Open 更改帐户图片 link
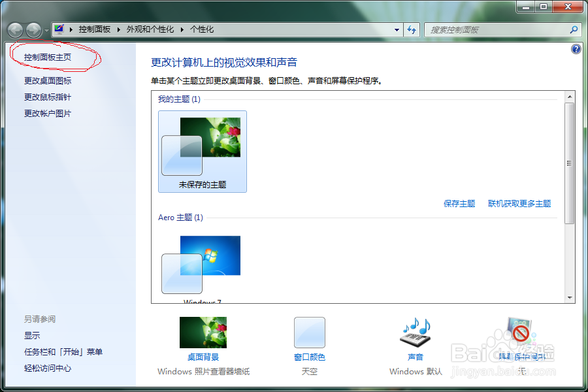The image size is (588, 392). pyautogui.click(x=48, y=113)
